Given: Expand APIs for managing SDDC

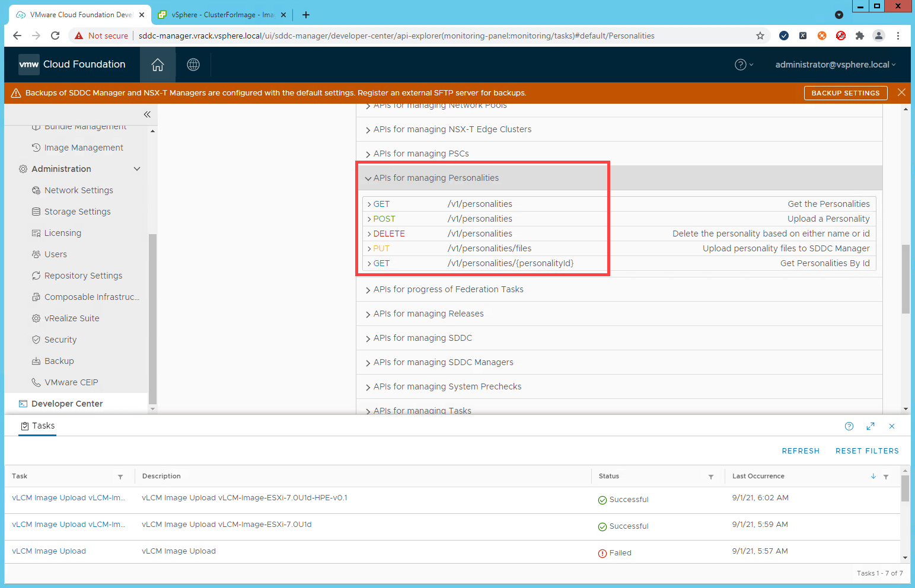Looking at the screenshot, I should [619, 338].
